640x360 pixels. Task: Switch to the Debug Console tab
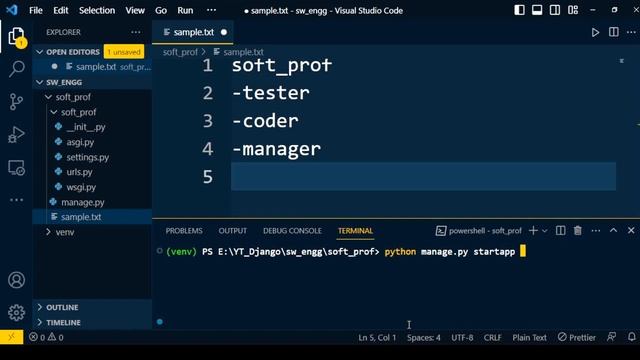pyautogui.click(x=292, y=231)
